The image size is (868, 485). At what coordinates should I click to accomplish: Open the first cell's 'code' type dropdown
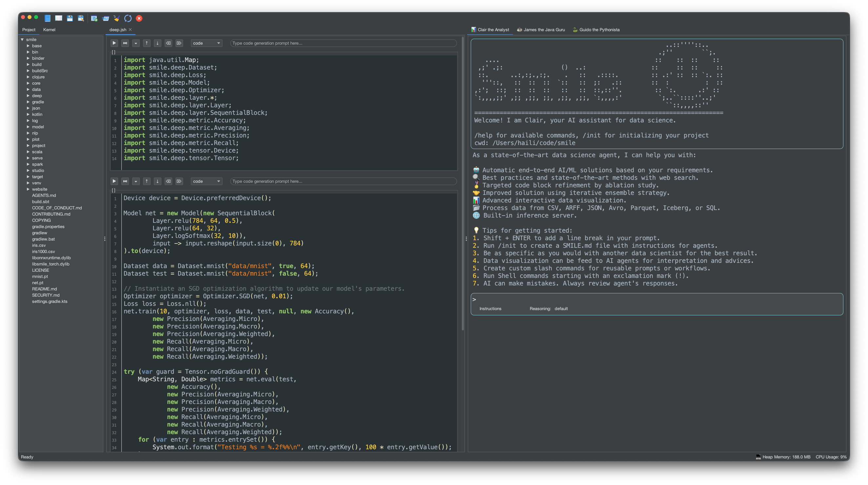[x=206, y=43]
